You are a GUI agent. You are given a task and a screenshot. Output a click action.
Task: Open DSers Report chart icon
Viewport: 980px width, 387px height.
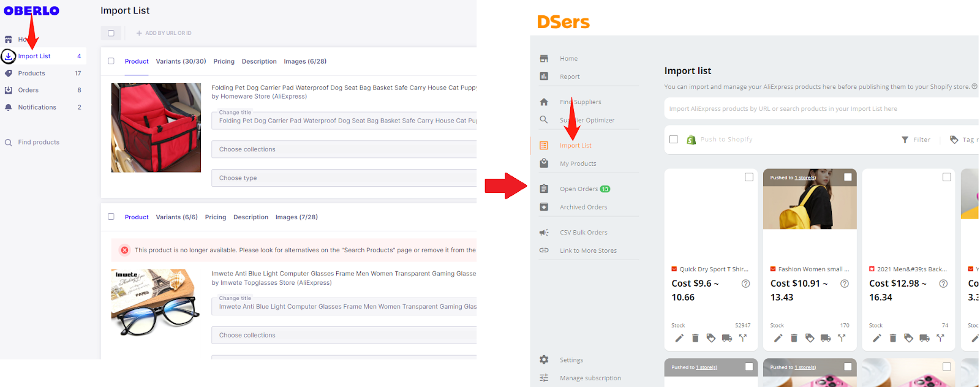coord(544,77)
